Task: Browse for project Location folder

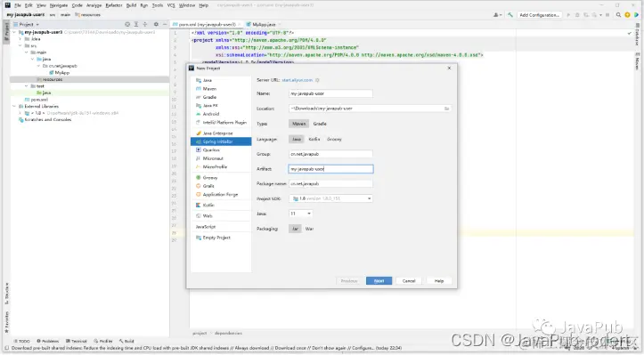Action: 446,109
